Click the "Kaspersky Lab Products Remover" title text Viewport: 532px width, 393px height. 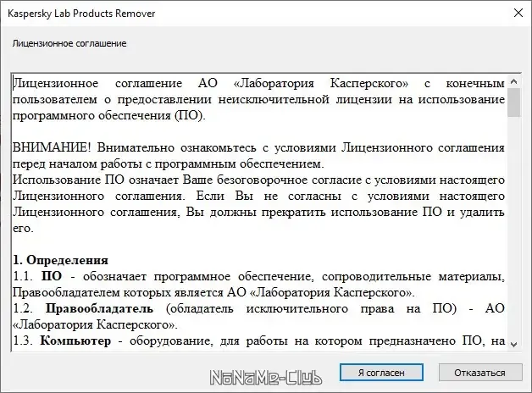point(81,14)
